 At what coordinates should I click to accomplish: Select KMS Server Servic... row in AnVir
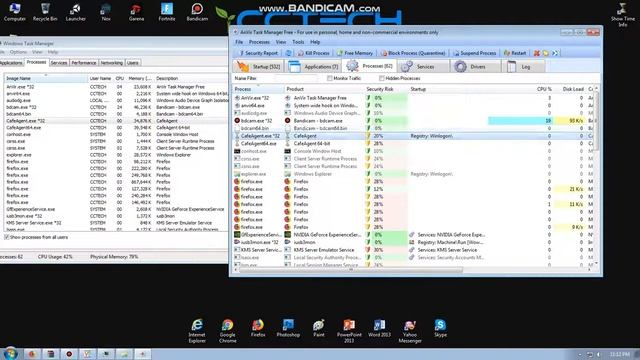tap(413, 250)
